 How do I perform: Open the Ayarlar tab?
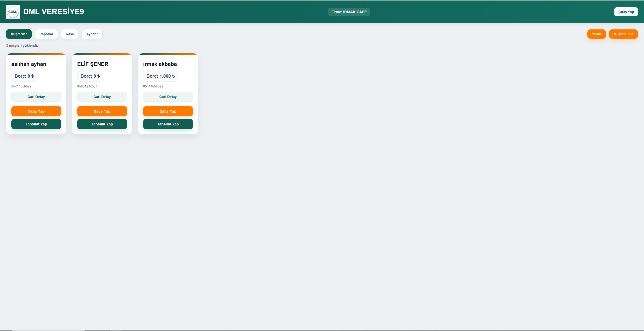pyautogui.click(x=92, y=34)
